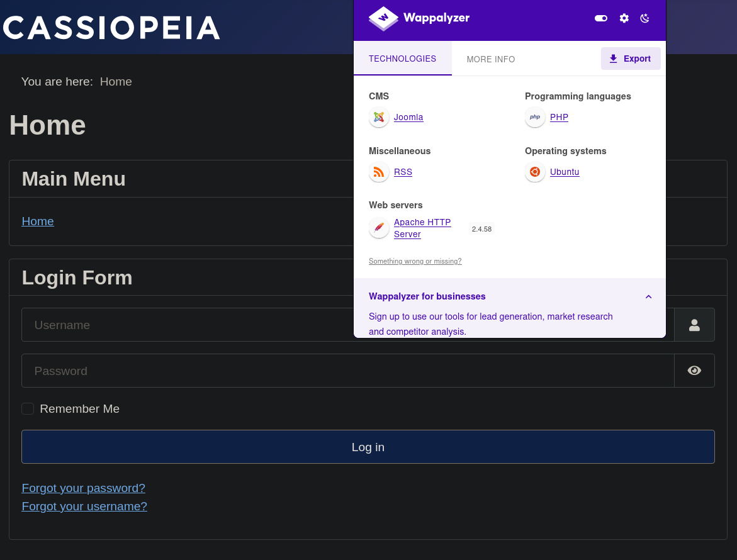Click the PHP logo icon
This screenshot has height=560, width=737.
[x=535, y=117]
